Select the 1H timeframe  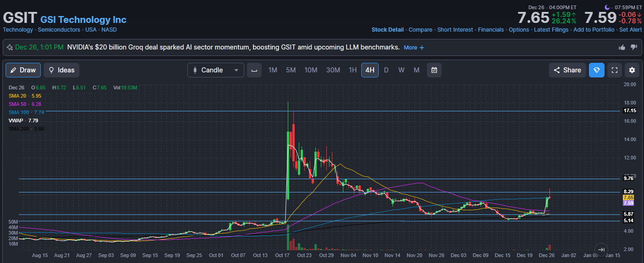click(x=353, y=70)
